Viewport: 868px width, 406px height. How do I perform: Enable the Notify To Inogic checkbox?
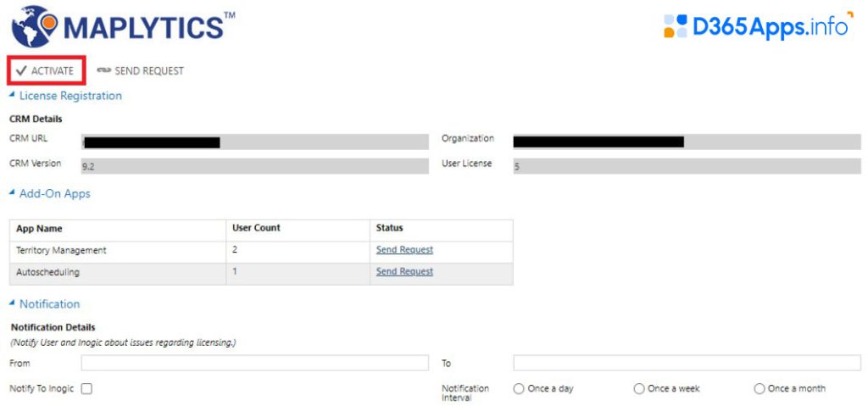[x=86, y=389]
